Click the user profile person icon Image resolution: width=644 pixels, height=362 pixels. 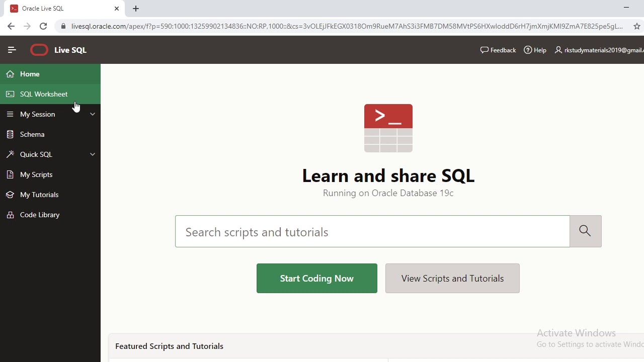[x=558, y=50]
